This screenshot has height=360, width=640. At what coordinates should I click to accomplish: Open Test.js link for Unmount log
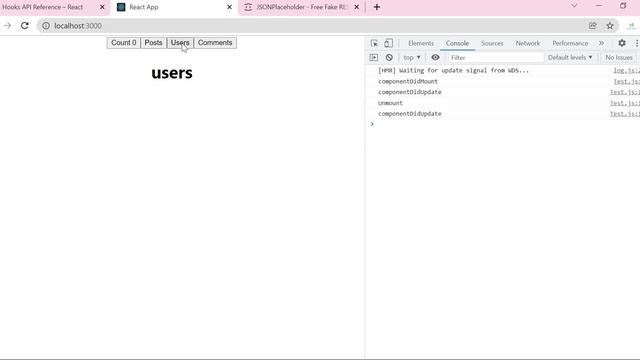tap(625, 103)
